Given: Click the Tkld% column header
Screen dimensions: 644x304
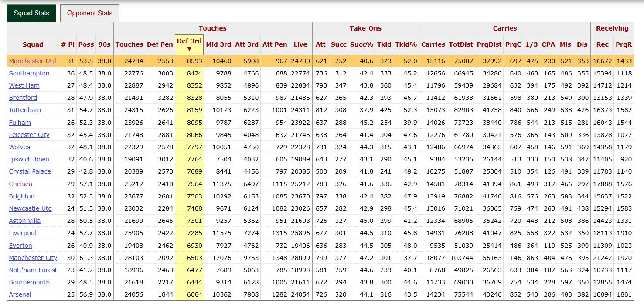Looking at the screenshot, I should pyautogui.click(x=406, y=44).
